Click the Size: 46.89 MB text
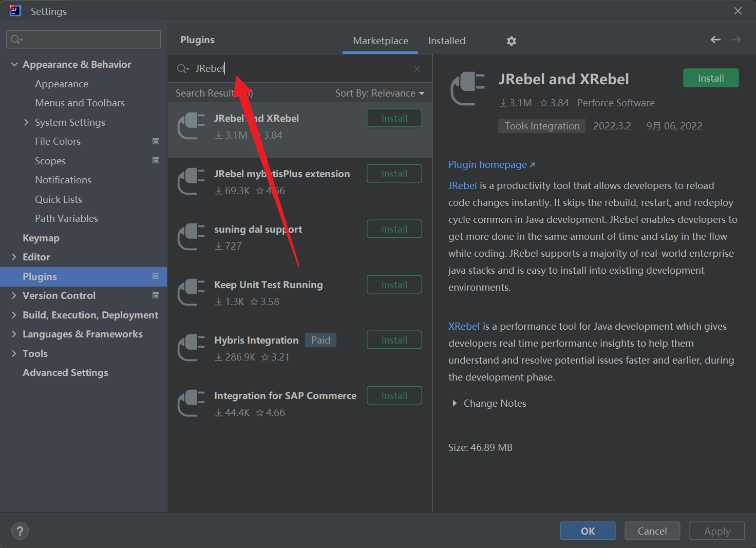Viewport: 756px width, 548px height. (x=480, y=447)
